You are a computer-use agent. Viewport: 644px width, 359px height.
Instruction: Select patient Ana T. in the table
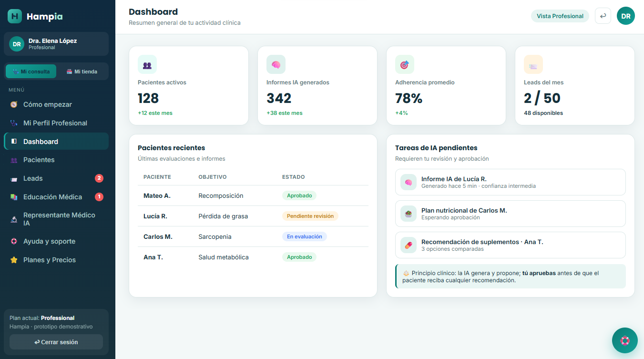153,257
